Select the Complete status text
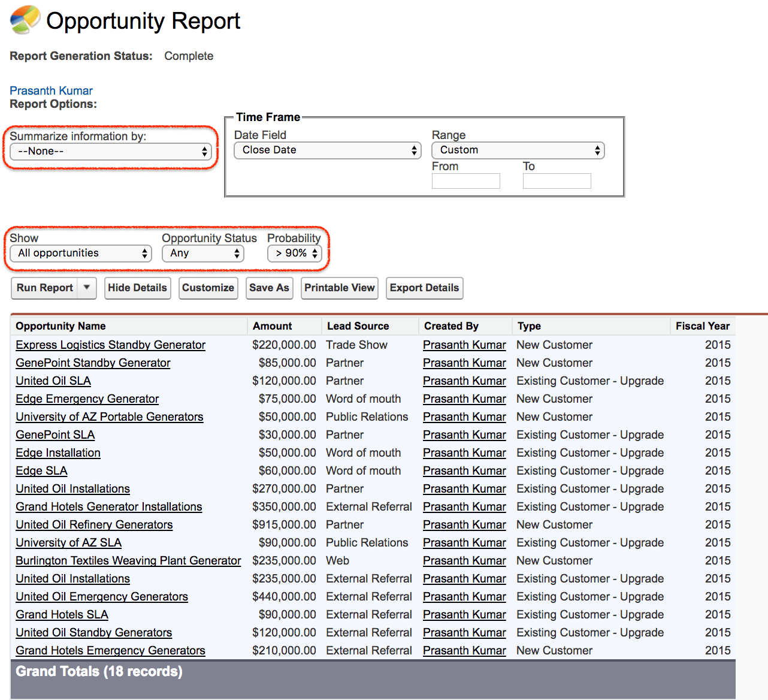 point(189,56)
